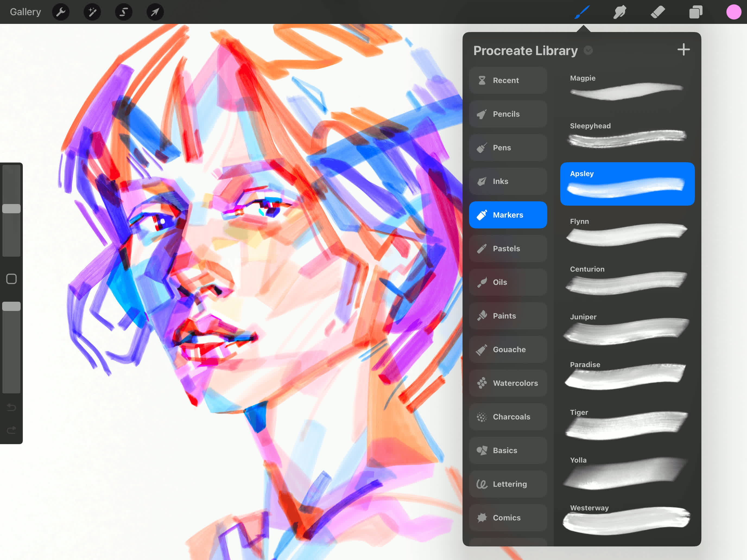The width and height of the screenshot is (747, 560).
Task: Click the brush size slider handle
Action: (x=11, y=209)
